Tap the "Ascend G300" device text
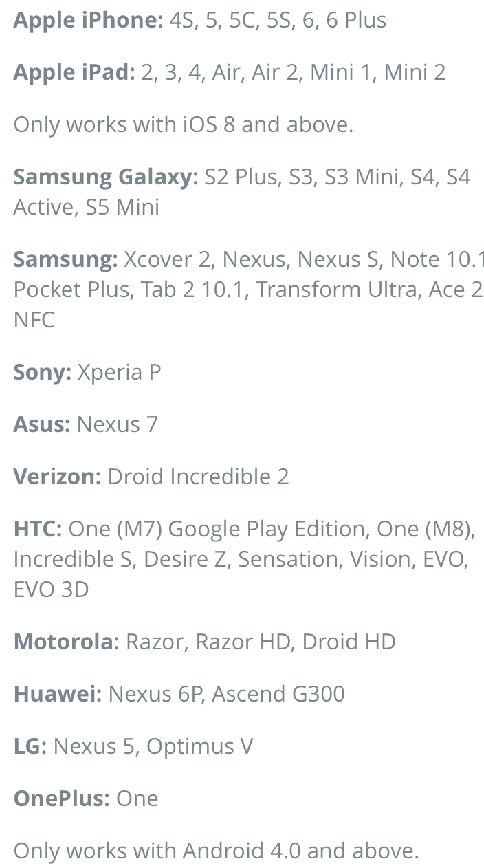The image size is (484, 868). [278, 694]
